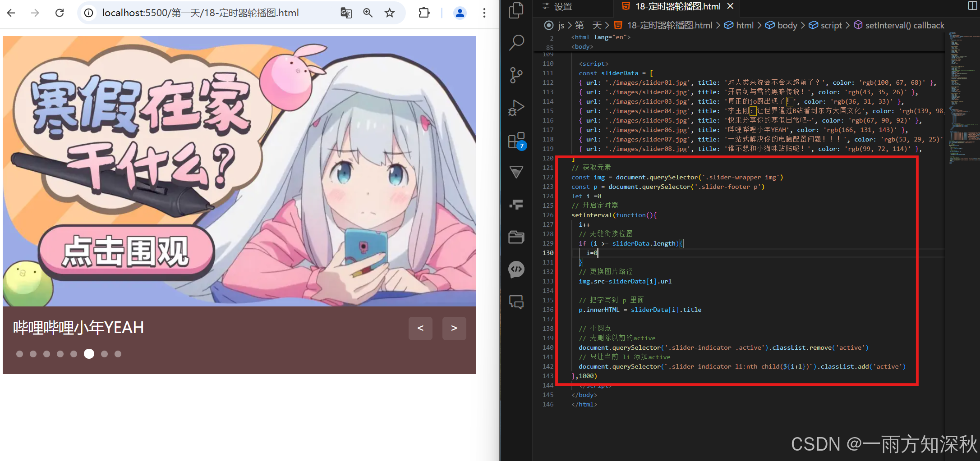Image resolution: width=980 pixels, height=461 pixels.
Task: Select the second slider indicator dot
Action: click(x=33, y=354)
